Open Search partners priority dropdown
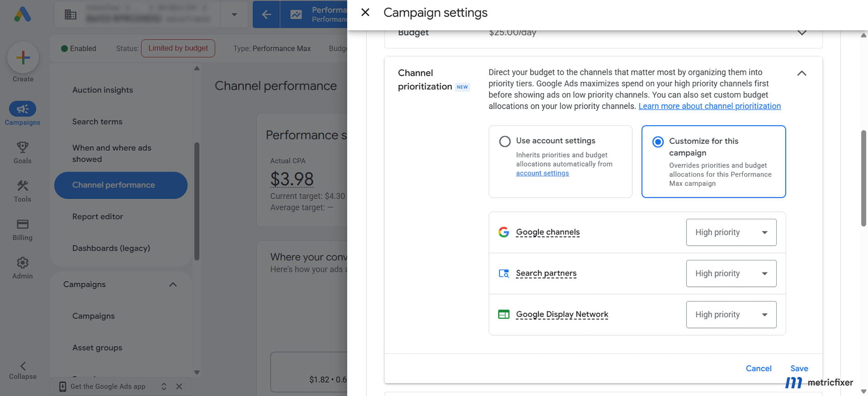868x396 pixels. point(731,273)
